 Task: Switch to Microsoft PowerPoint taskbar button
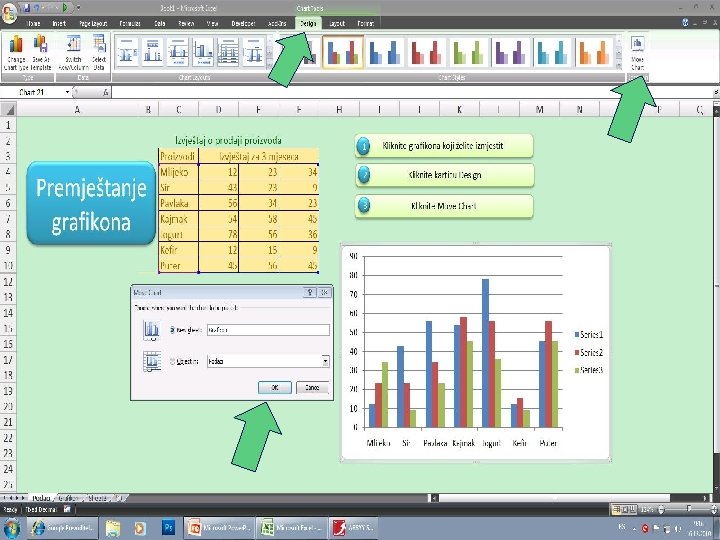coord(219,528)
